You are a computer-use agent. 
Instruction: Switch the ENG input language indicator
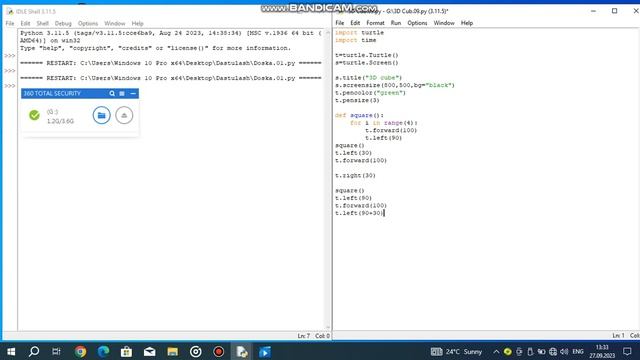click(578, 351)
